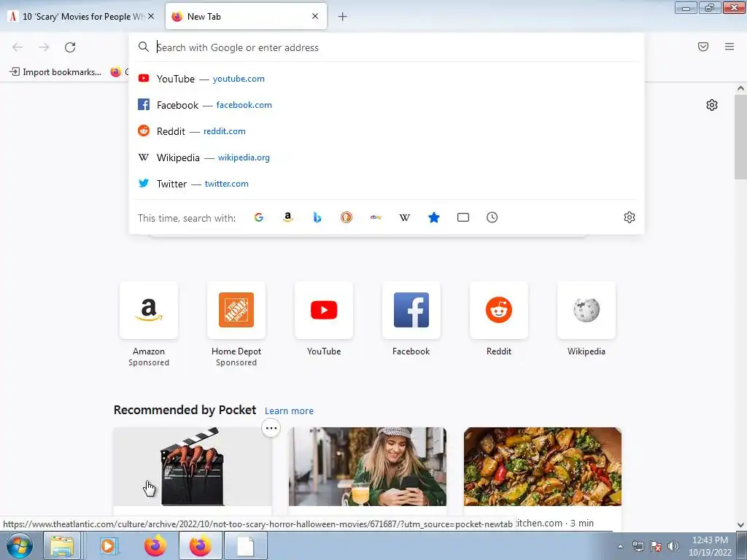Image resolution: width=747 pixels, height=560 pixels.
Task: Choose the Twitter suggestion twitter.com
Action: [x=386, y=184]
